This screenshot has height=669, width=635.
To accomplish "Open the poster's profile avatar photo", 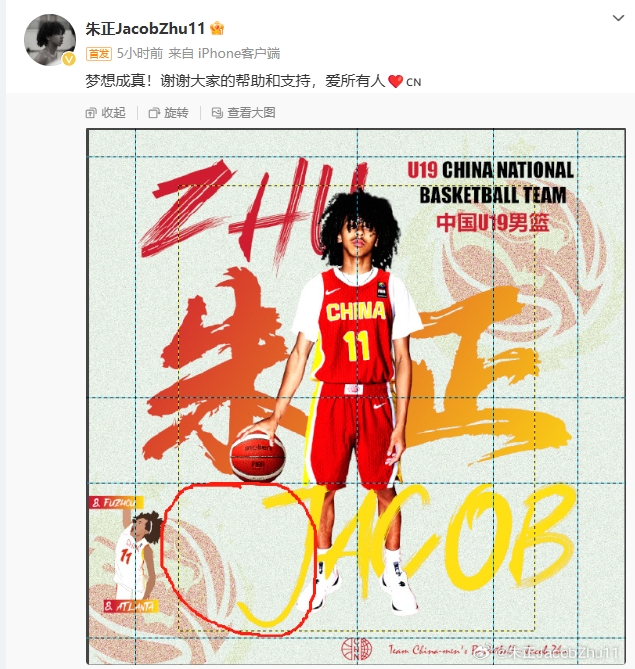I will click(49, 40).
